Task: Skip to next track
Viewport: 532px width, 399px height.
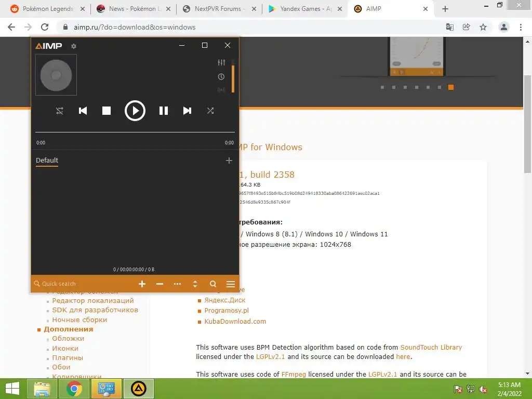Action: coord(187,111)
